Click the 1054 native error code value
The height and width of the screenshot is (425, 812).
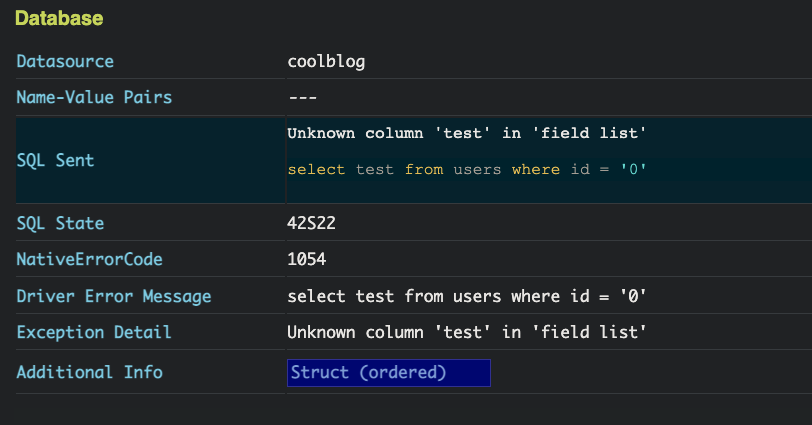coord(307,259)
